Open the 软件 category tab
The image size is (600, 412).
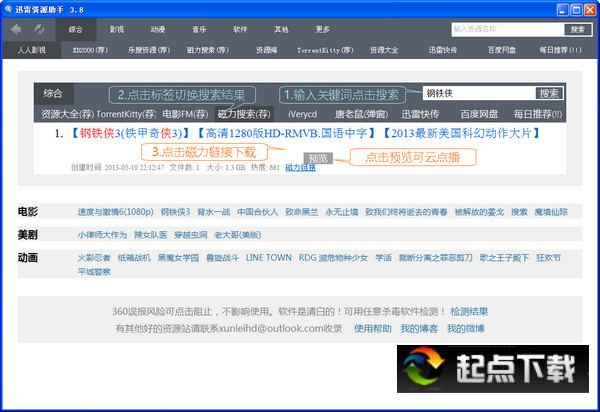click(240, 30)
